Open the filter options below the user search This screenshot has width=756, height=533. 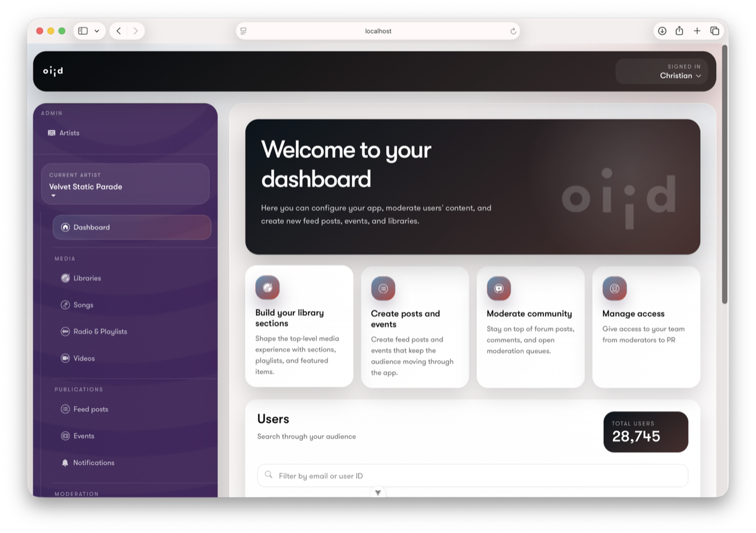[x=377, y=492]
